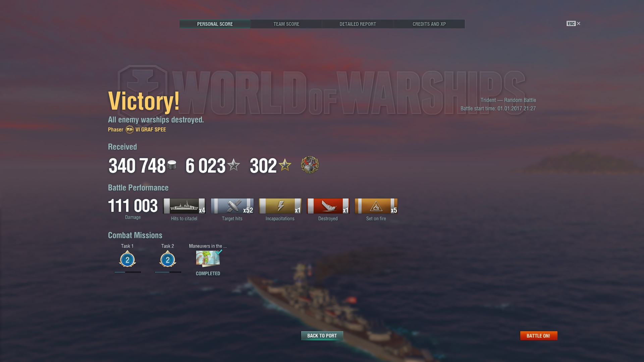
Task: Click the achievement medal next to free XP
Action: click(310, 165)
